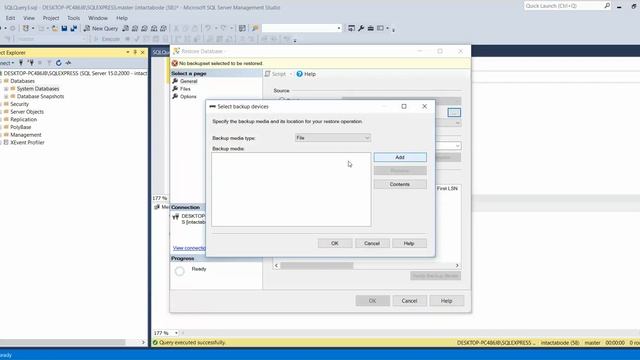Maximize the Select backup devices dialog

point(404,106)
